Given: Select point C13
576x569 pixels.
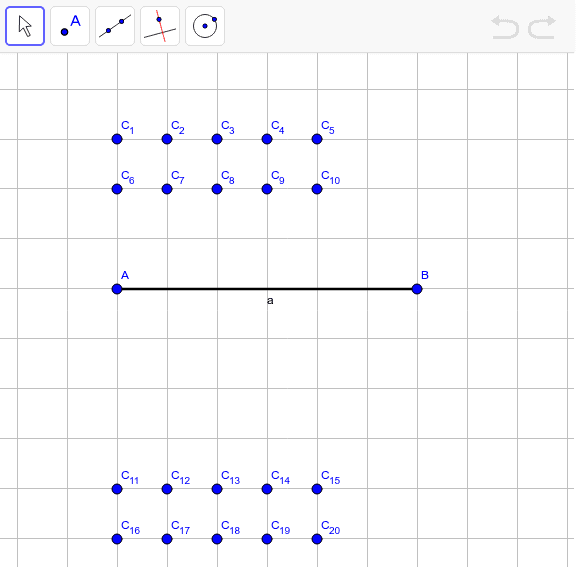Looking at the screenshot, I should pyautogui.click(x=217, y=489).
